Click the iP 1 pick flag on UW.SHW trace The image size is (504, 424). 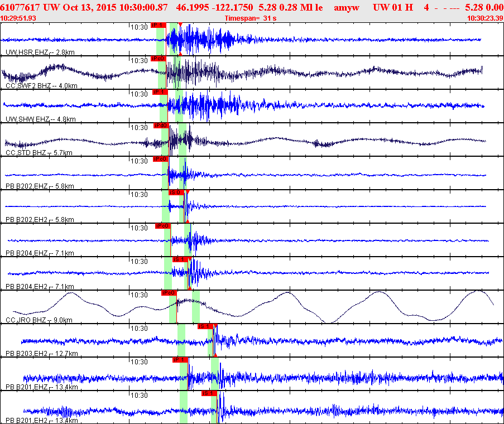160,92
